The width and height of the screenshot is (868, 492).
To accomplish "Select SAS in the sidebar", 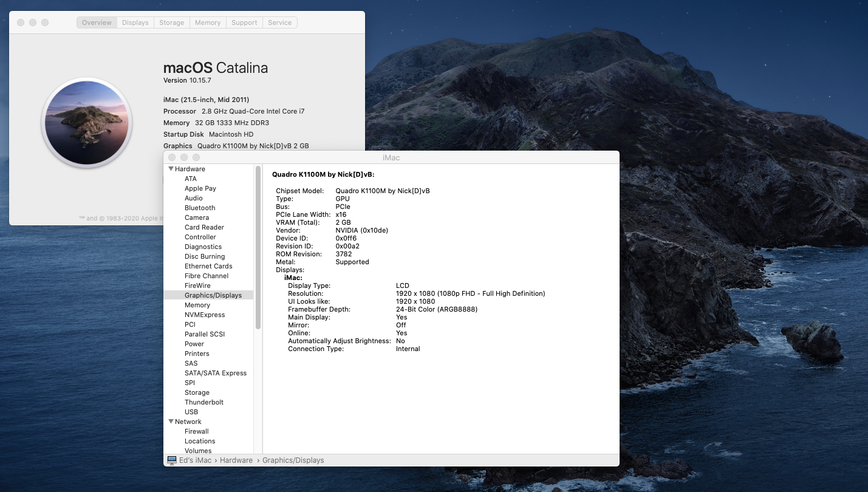I will pyautogui.click(x=191, y=363).
